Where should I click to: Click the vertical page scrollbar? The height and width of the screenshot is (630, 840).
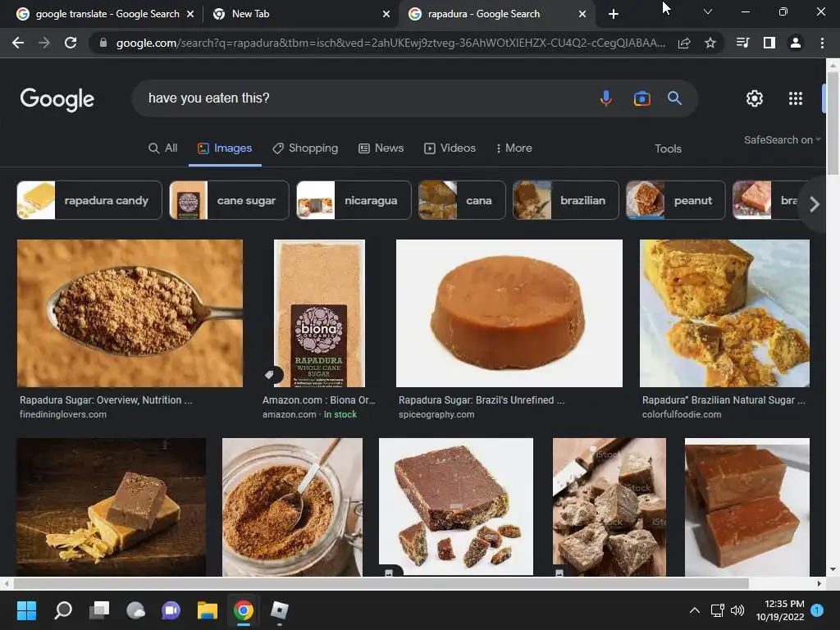pos(833,123)
